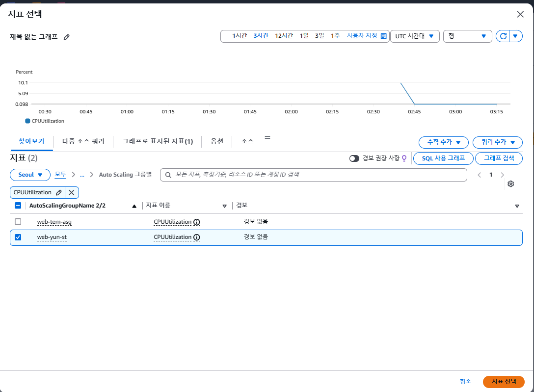The height and width of the screenshot is (392, 534).
Task: Select the 3일 time range
Action: [320, 36]
